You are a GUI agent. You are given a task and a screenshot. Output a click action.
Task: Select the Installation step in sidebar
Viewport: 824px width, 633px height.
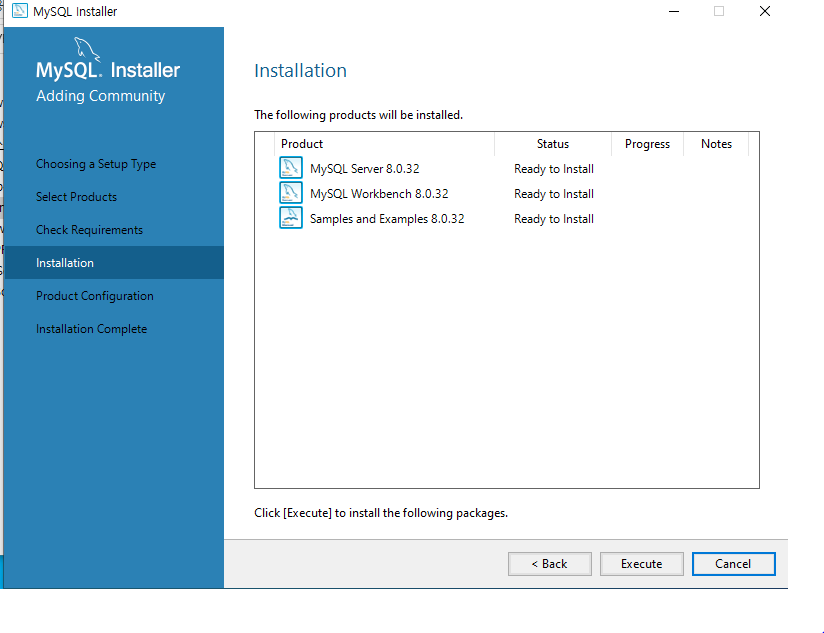click(x=114, y=263)
